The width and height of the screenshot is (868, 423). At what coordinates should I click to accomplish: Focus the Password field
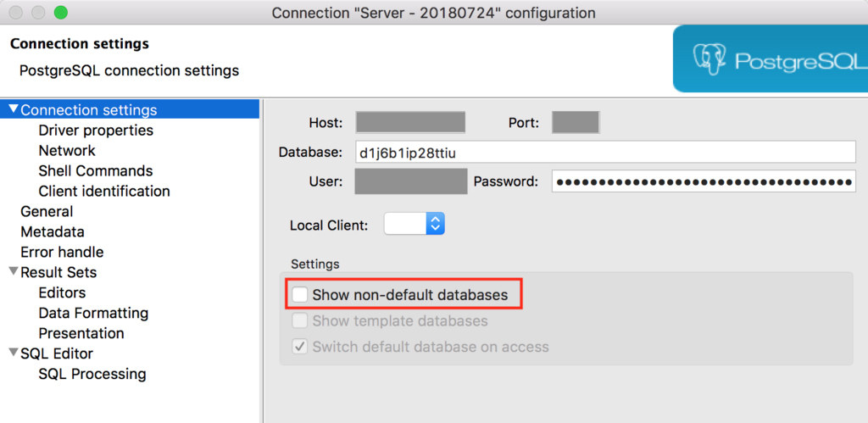pyautogui.click(x=704, y=181)
